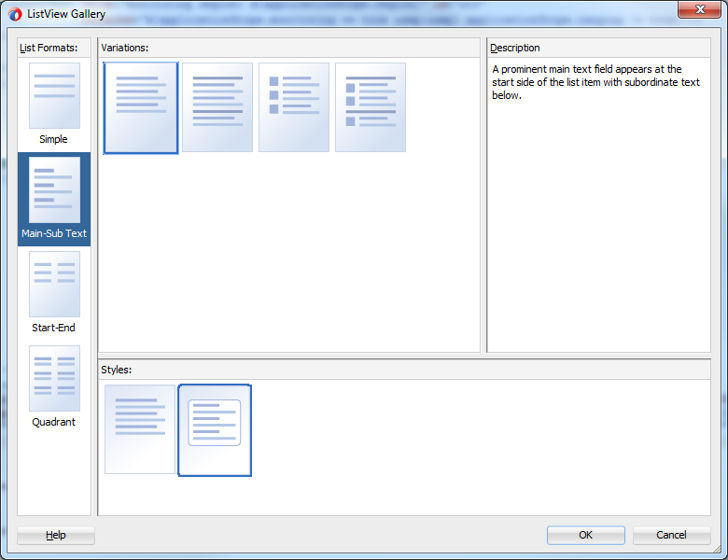Select the variation with leading images
The width and height of the screenshot is (728, 560).
[294, 107]
